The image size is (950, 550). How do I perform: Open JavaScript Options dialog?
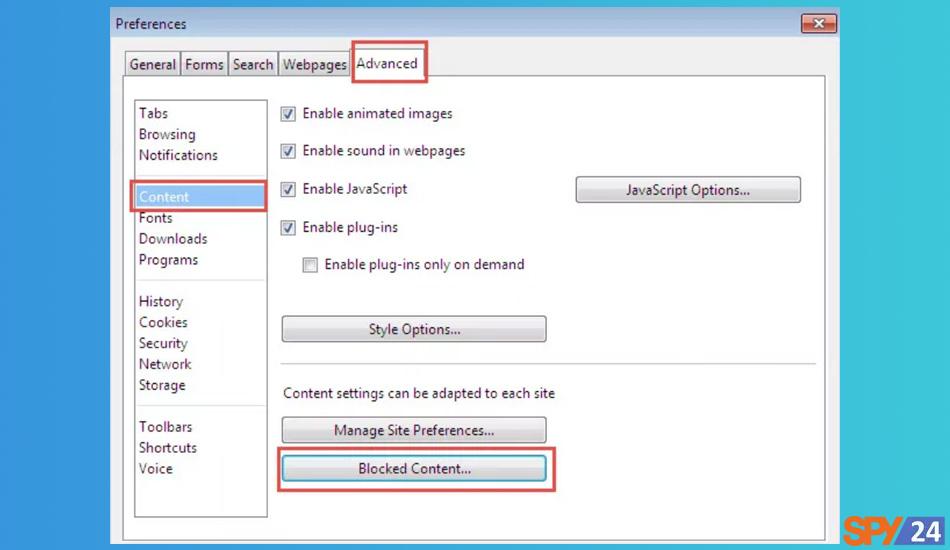coord(688,190)
